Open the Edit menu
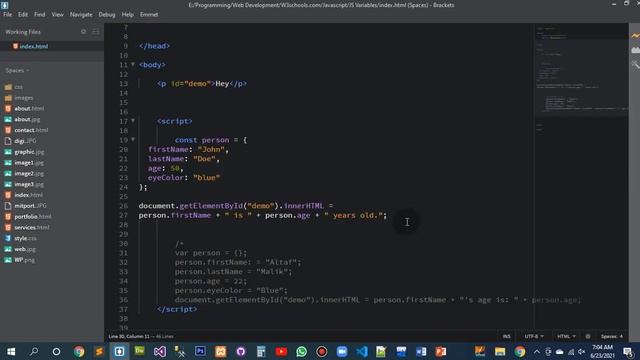This screenshot has height=360, width=640. [x=23, y=14]
